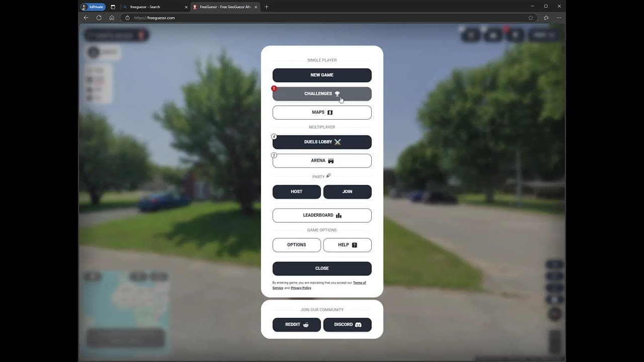The width and height of the screenshot is (644, 362).
Task: Enter the Duels Lobby
Action: pyautogui.click(x=322, y=142)
